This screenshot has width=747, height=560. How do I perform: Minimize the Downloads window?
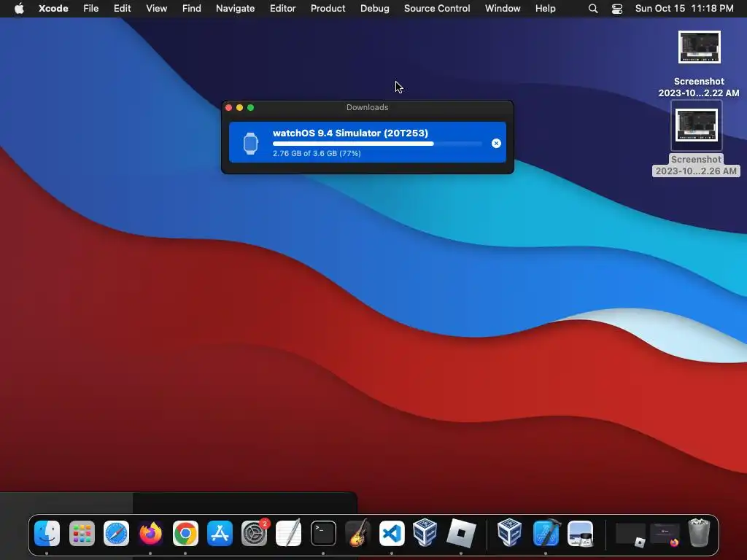click(239, 108)
